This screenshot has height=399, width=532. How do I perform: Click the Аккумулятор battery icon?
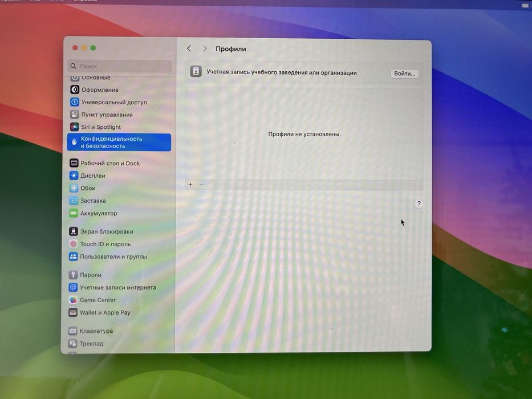[74, 213]
